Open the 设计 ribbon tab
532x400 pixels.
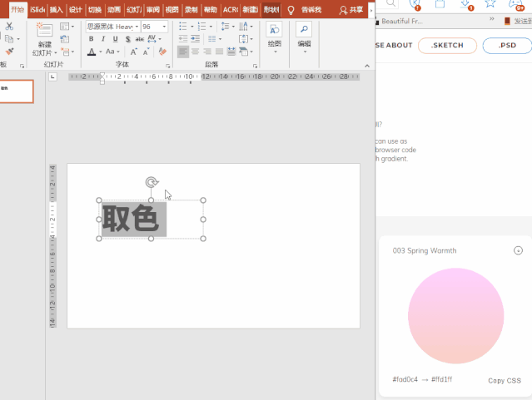pos(76,10)
